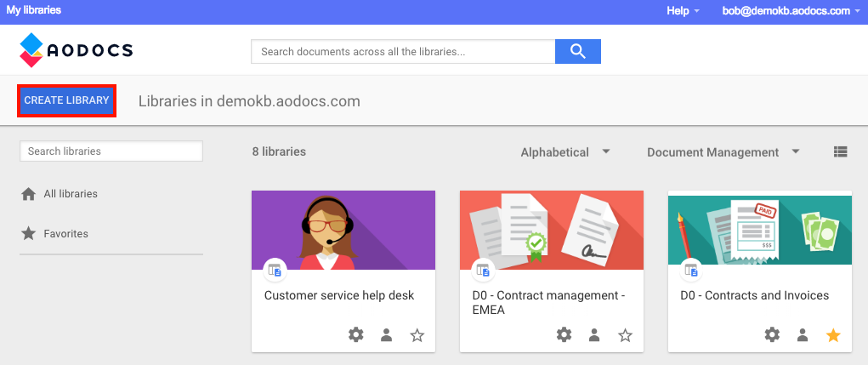Click the AODocs logo
868x365 pixels.
point(76,50)
